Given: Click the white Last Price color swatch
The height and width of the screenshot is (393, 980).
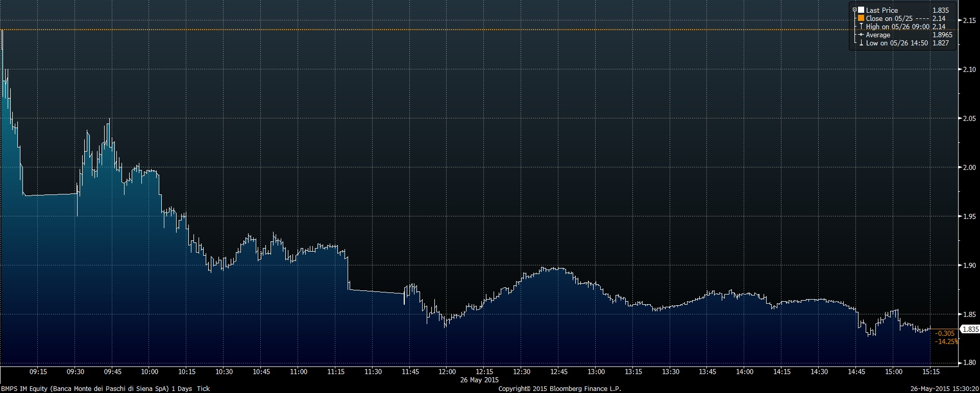Looking at the screenshot, I should 861,10.
